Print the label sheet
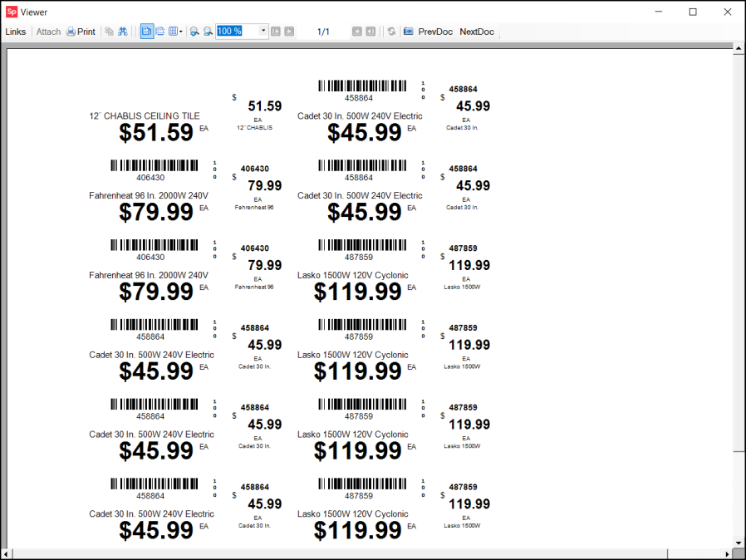This screenshot has width=746, height=560. (81, 32)
